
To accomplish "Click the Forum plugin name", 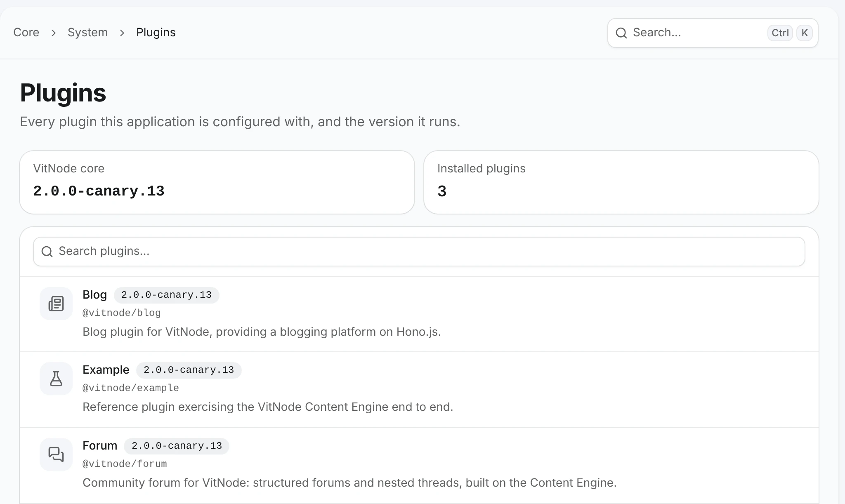I will coord(100,446).
